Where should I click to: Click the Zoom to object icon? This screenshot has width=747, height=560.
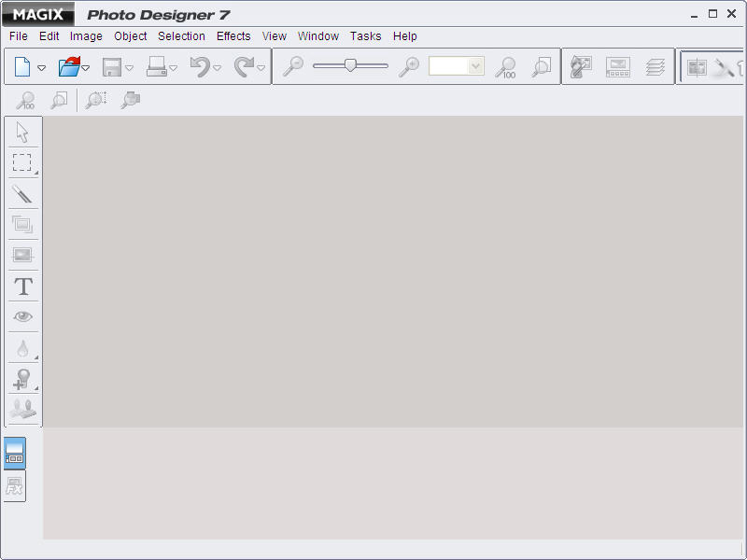click(x=130, y=100)
